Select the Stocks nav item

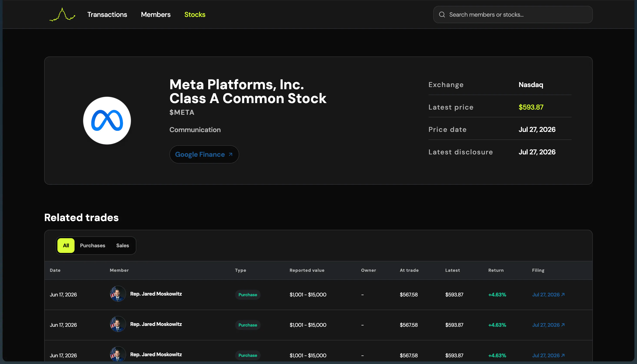click(195, 15)
